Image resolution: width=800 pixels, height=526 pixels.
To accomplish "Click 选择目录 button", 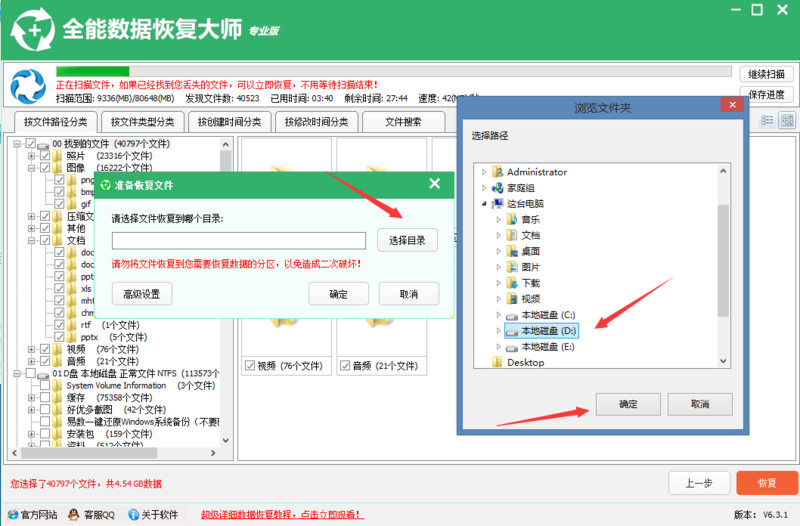I will click(x=407, y=240).
